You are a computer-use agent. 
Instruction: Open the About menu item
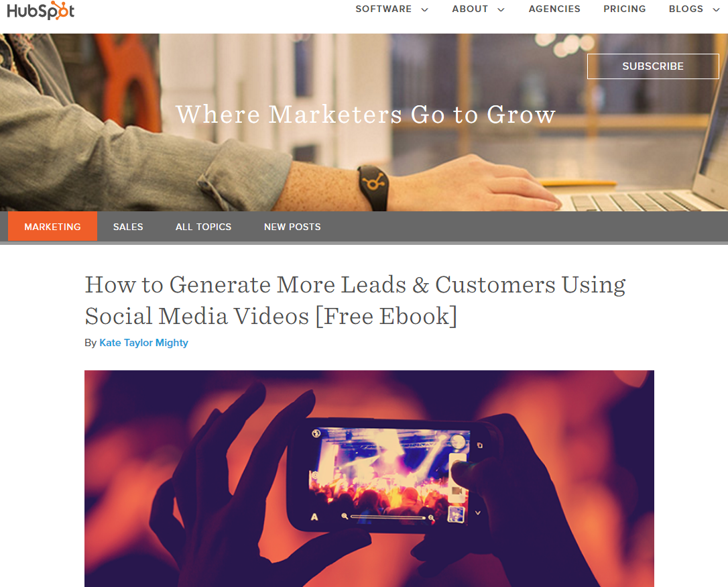tap(470, 9)
